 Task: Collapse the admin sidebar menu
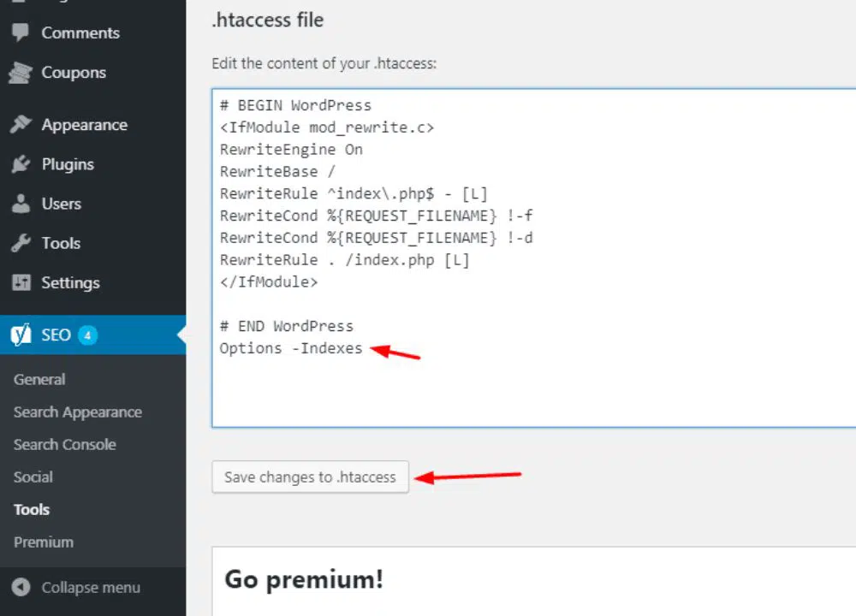tap(91, 588)
